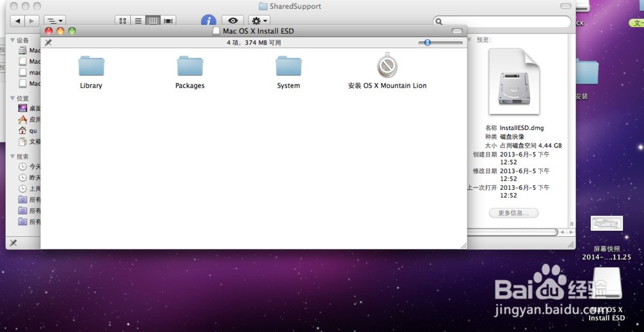Click pin icon in SharedSupport status bar

pos(13,243)
